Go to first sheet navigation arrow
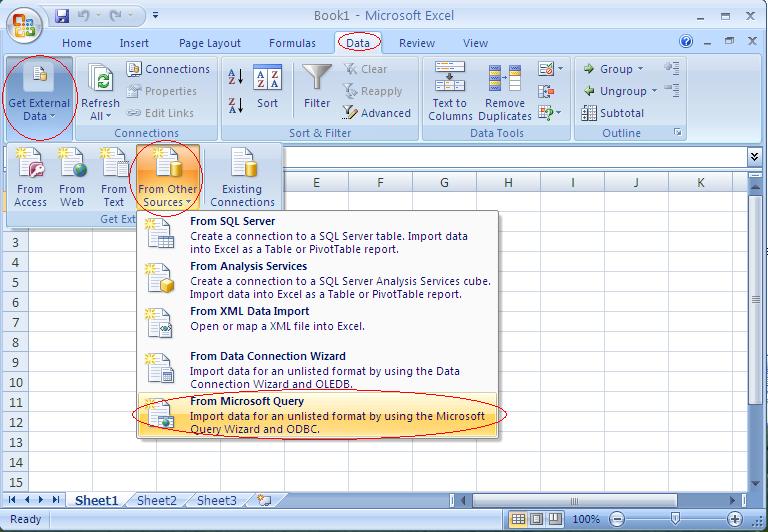The width and height of the screenshot is (768, 532). click(12, 500)
